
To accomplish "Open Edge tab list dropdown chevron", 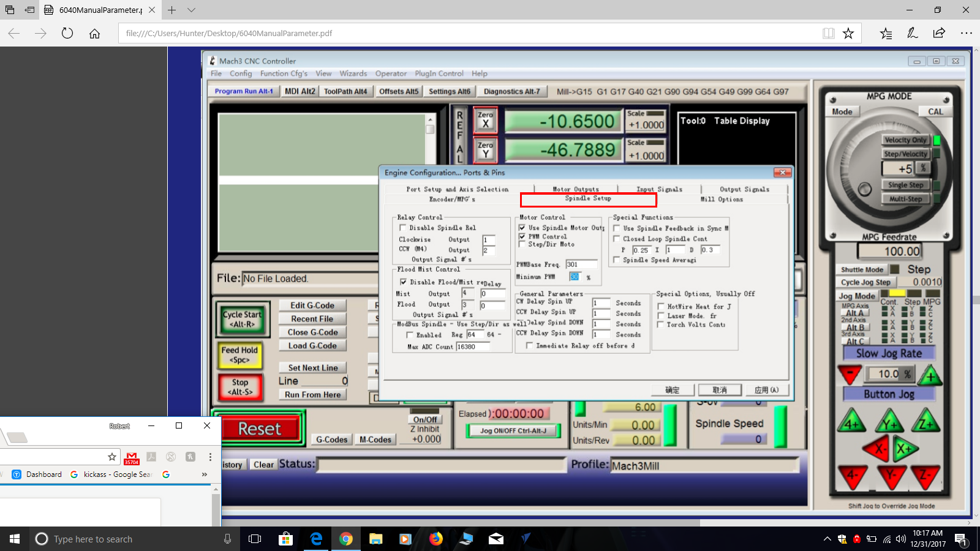I will tap(191, 10).
